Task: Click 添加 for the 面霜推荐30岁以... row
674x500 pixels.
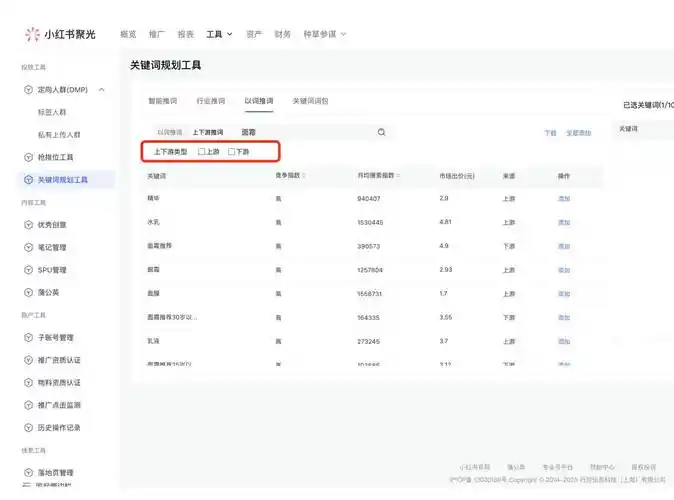Action: (564, 317)
